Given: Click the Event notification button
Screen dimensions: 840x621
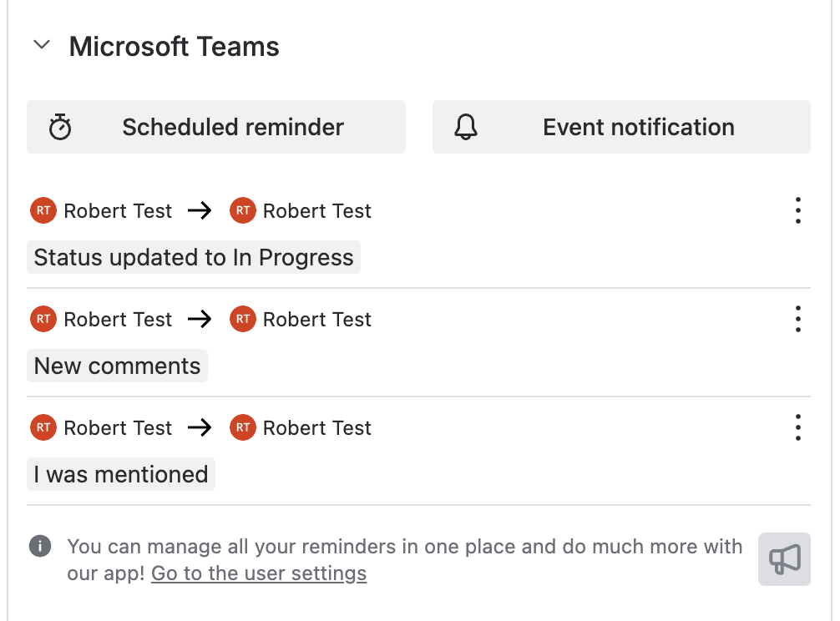Looking at the screenshot, I should 621,127.
